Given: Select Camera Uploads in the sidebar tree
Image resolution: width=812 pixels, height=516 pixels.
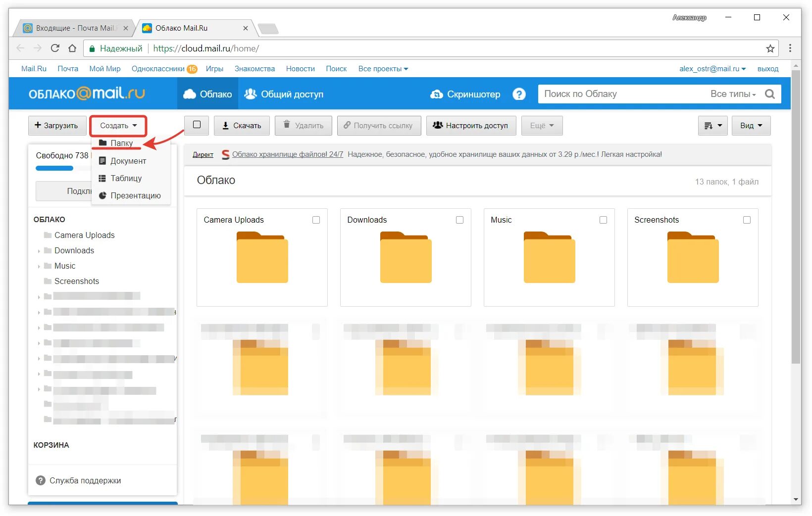Looking at the screenshot, I should point(84,235).
